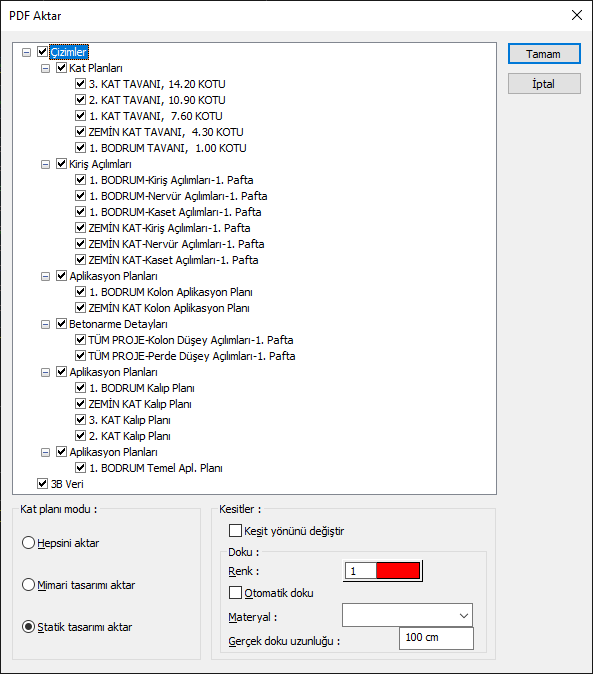
Task: Select Hepsini aktar radio option
Action: pyautogui.click(x=28, y=543)
